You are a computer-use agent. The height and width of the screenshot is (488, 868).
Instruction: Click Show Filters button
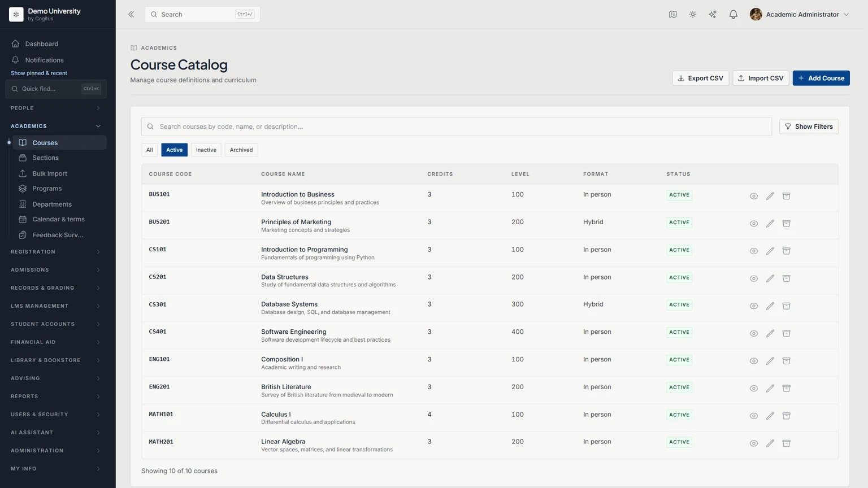click(809, 127)
